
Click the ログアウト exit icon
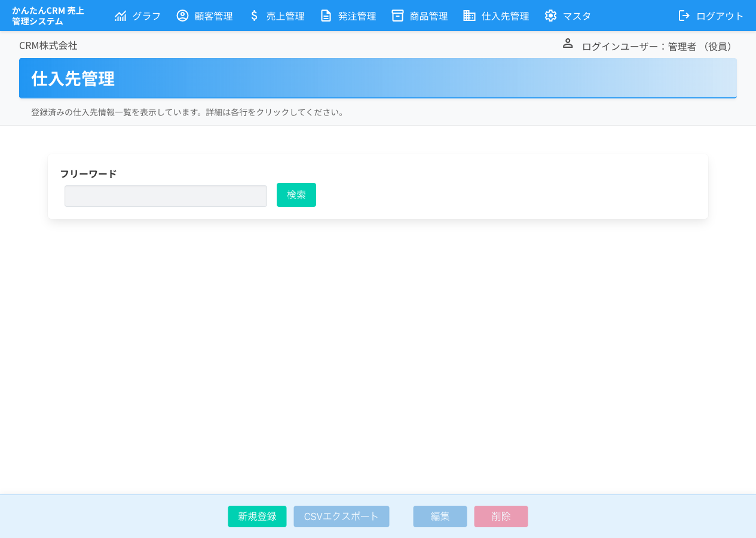coord(683,16)
